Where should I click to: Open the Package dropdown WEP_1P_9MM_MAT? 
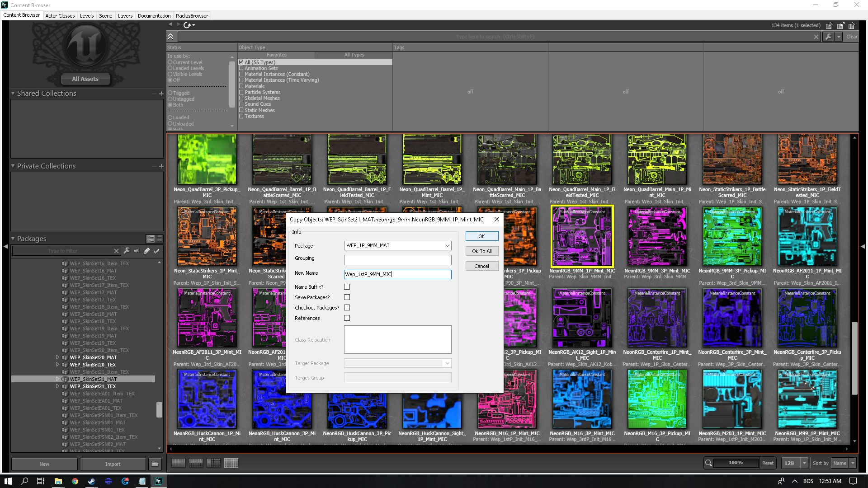click(447, 245)
